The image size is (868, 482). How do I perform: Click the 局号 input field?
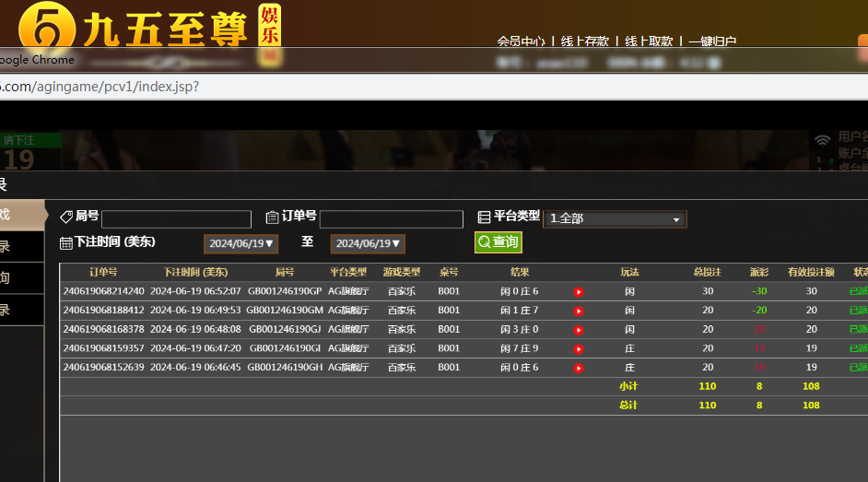176,219
